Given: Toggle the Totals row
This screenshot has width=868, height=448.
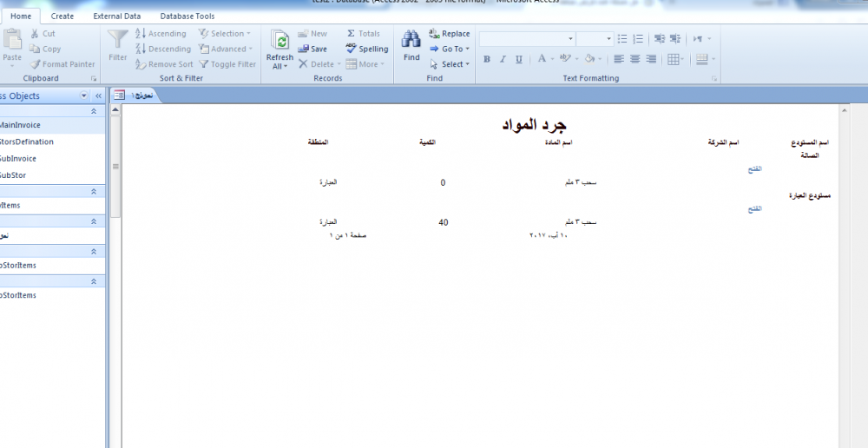Looking at the screenshot, I should pos(363,34).
